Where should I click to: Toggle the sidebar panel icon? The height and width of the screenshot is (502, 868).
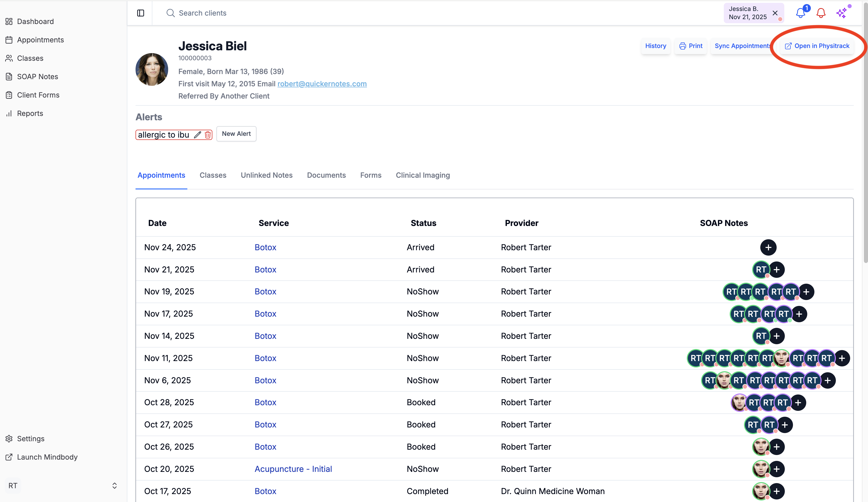pos(141,13)
